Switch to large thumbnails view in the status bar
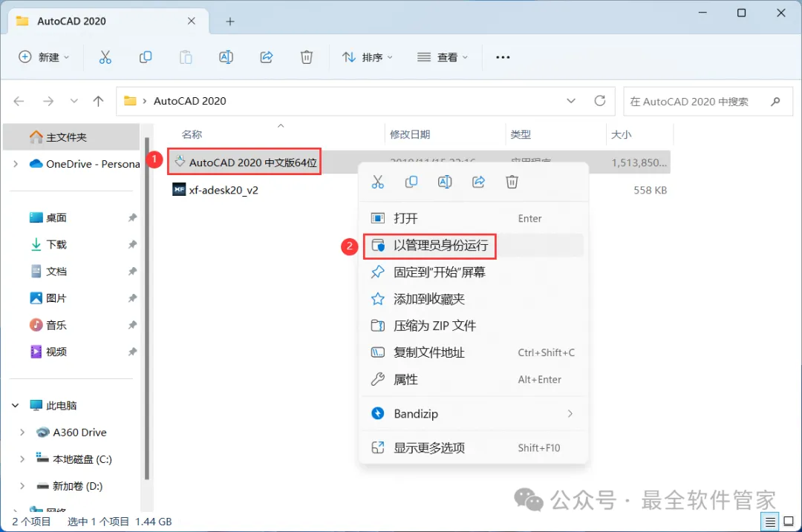 point(789,522)
